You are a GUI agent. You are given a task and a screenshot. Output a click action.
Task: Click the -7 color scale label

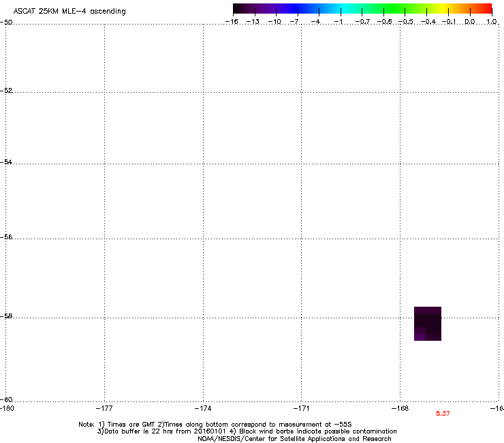(295, 22)
